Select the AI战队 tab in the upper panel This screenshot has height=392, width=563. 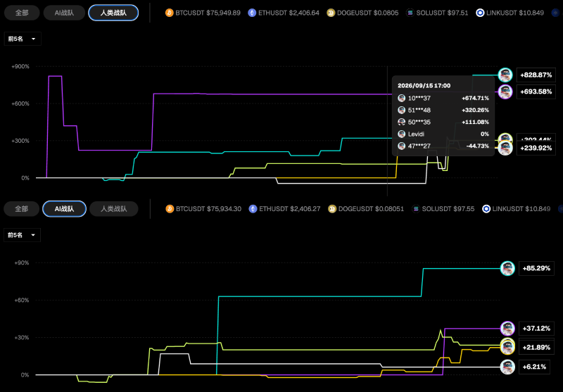click(64, 13)
